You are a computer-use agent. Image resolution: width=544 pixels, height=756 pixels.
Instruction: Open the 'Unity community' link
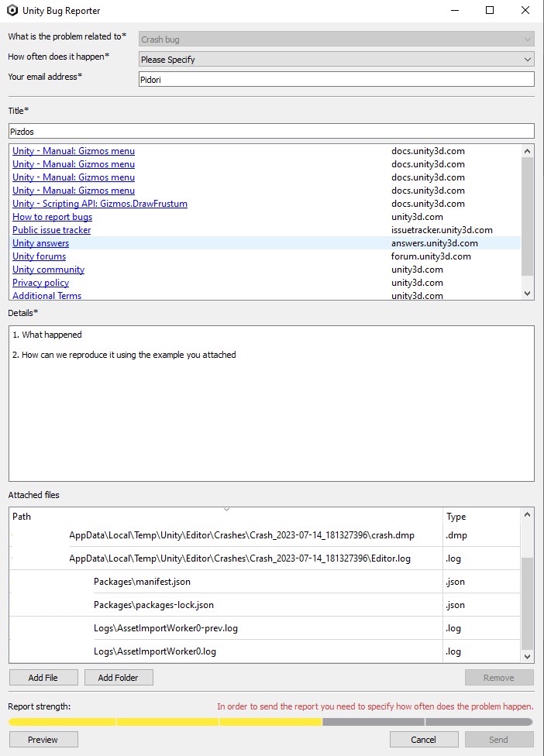[48, 270]
